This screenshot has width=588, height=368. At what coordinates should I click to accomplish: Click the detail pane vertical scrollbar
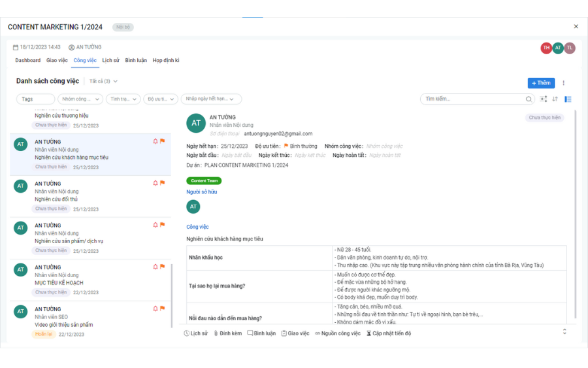coord(575,214)
